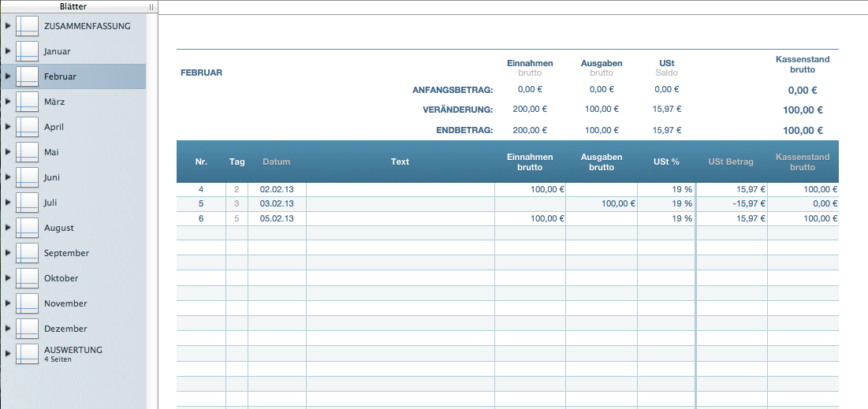Select the 03.02.13 date cell
868x409 pixels.
click(x=277, y=203)
